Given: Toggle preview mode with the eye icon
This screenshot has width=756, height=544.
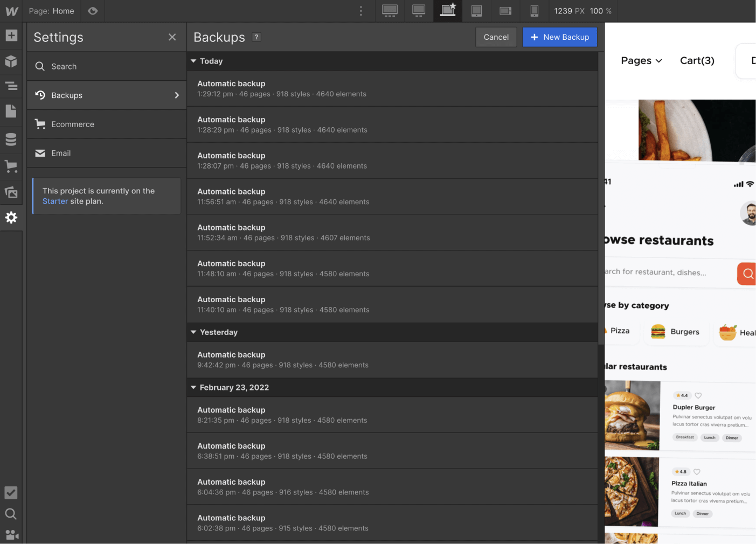Looking at the screenshot, I should [92, 11].
